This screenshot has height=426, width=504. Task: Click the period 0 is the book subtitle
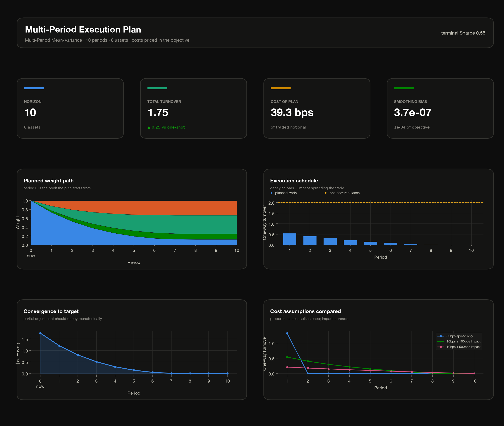pyautogui.click(x=57, y=188)
